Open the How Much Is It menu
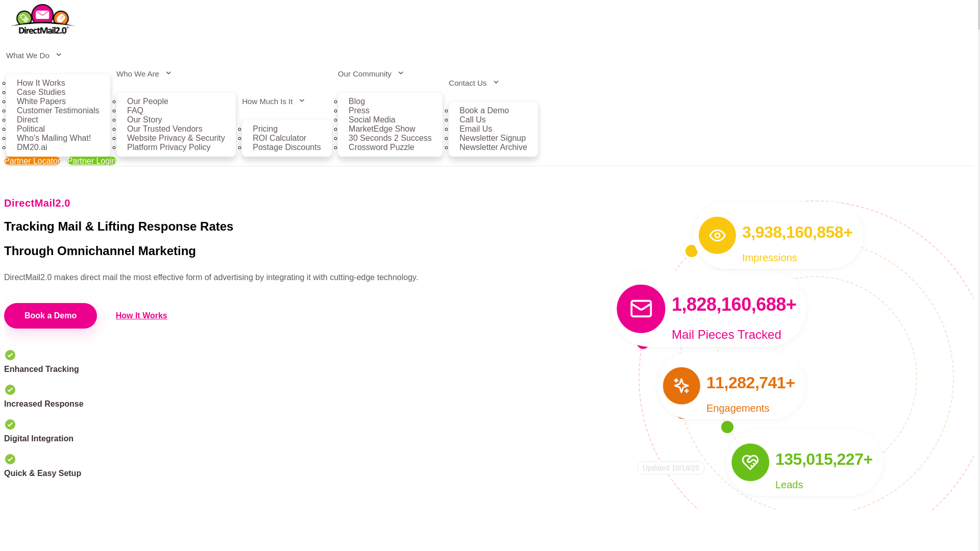Viewport: 980px width, 551px height. coord(267,101)
